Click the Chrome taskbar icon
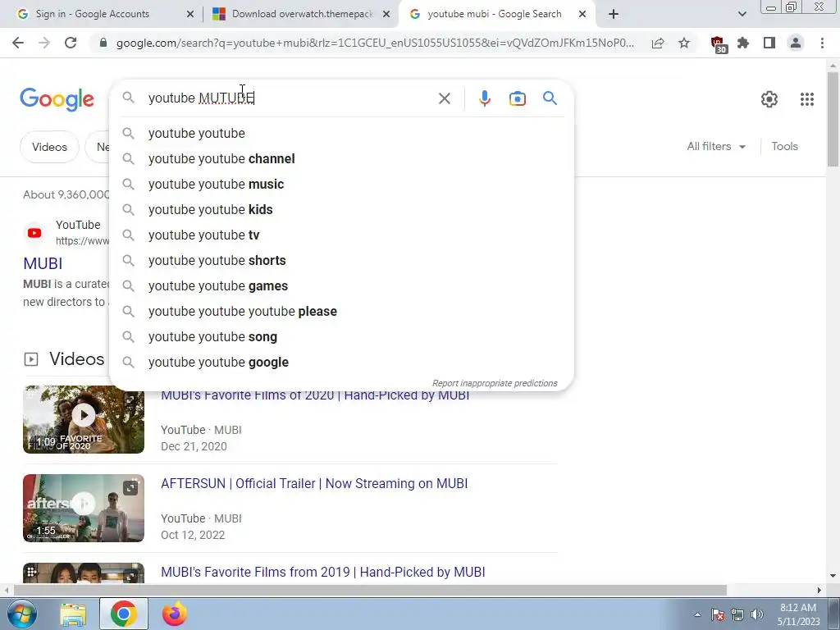The height and width of the screenshot is (630, 840). coord(124,614)
